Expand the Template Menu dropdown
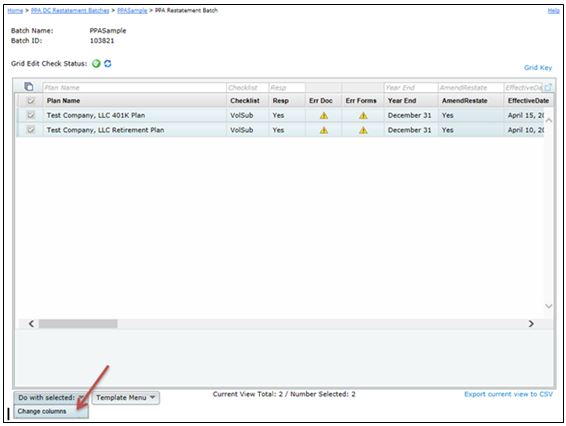The image size is (566, 426). click(x=126, y=397)
